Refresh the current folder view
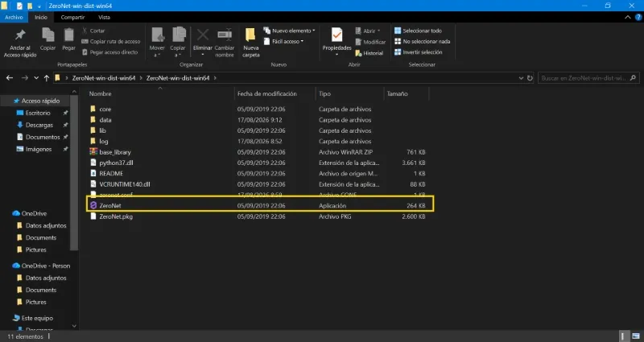The width and height of the screenshot is (644, 342). (530, 78)
